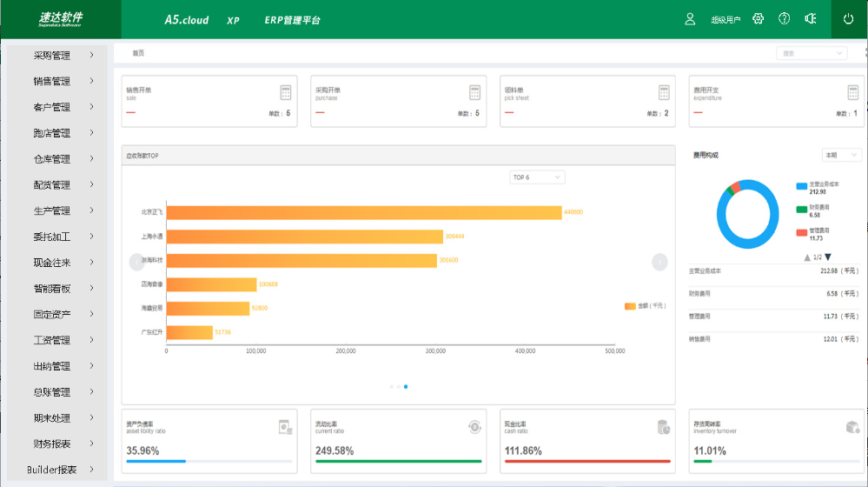Open settings via the gear icon

point(759,19)
